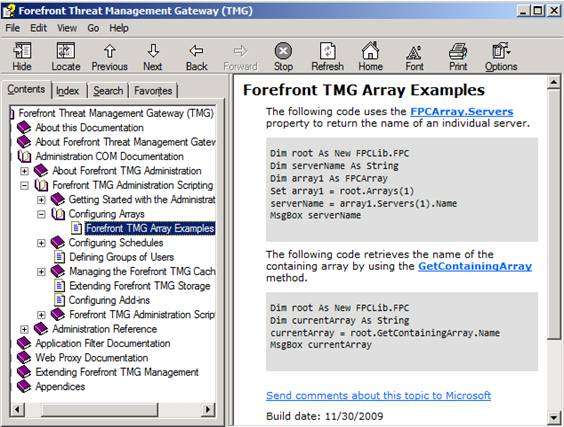Open the Edit menu
The height and width of the screenshot is (427, 564).
tap(38, 28)
